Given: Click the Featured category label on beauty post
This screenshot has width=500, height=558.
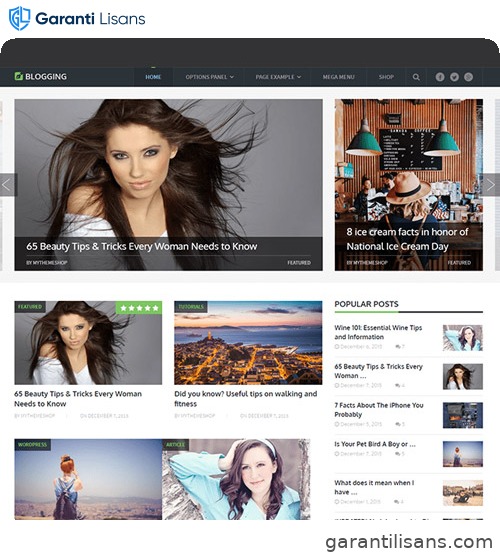Looking at the screenshot, I should (x=30, y=307).
